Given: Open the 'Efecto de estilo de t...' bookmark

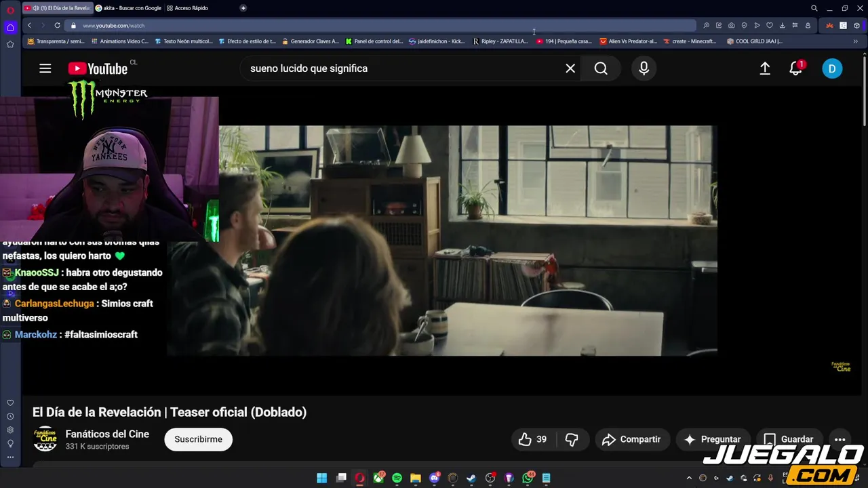Looking at the screenshot, I should tap(247, 41).
